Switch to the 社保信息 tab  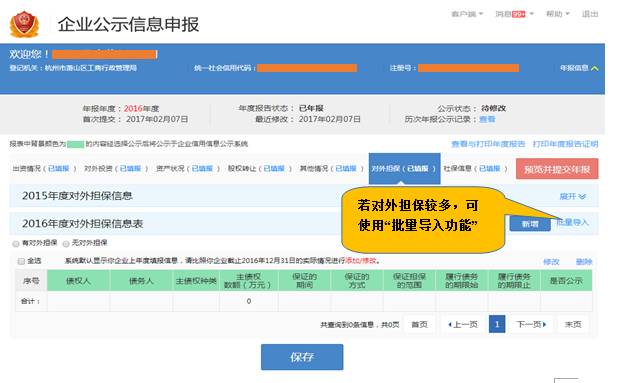click(x=475, y=168)
